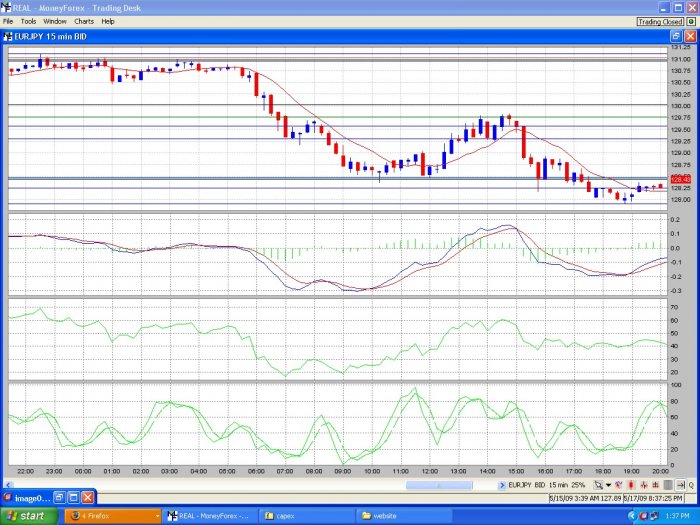The height and width of the screenshot is (525, 700).
Task: Click the Trading Closed status button
Action: (660, 21)
